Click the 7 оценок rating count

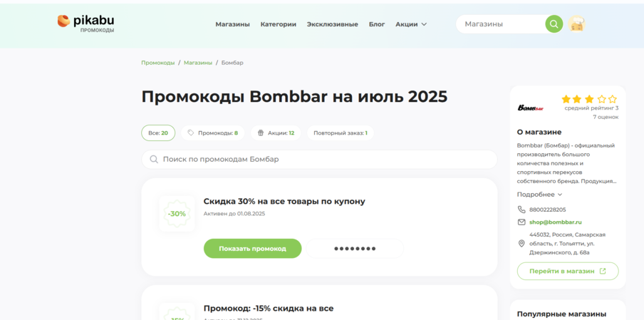606,117
